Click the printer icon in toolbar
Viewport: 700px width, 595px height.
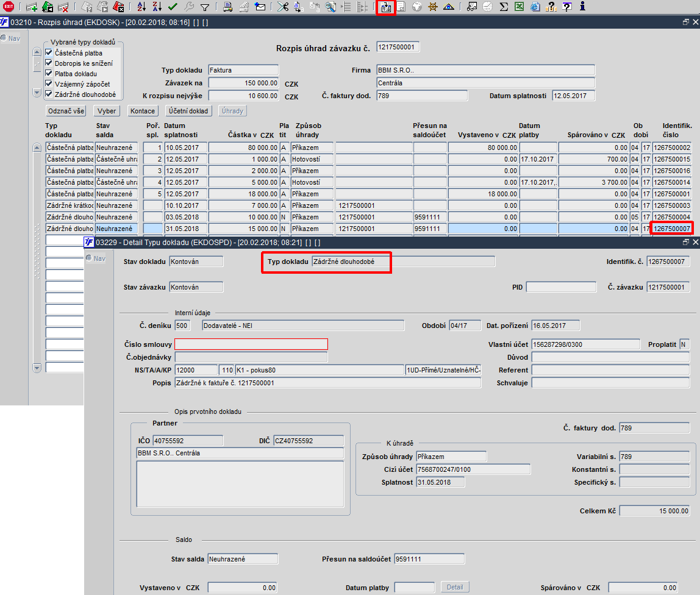(x=227, y=7)
